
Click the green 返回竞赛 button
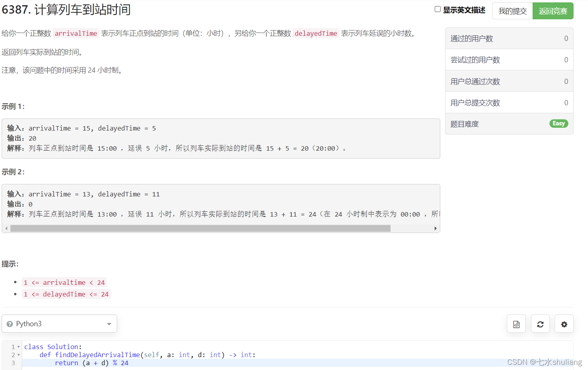tap(553, 11)
